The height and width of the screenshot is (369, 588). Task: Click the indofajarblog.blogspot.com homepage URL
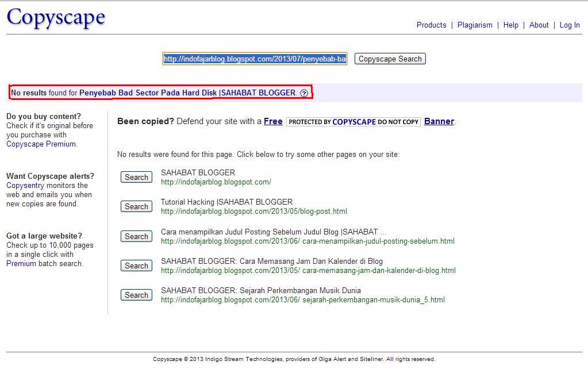216,182
